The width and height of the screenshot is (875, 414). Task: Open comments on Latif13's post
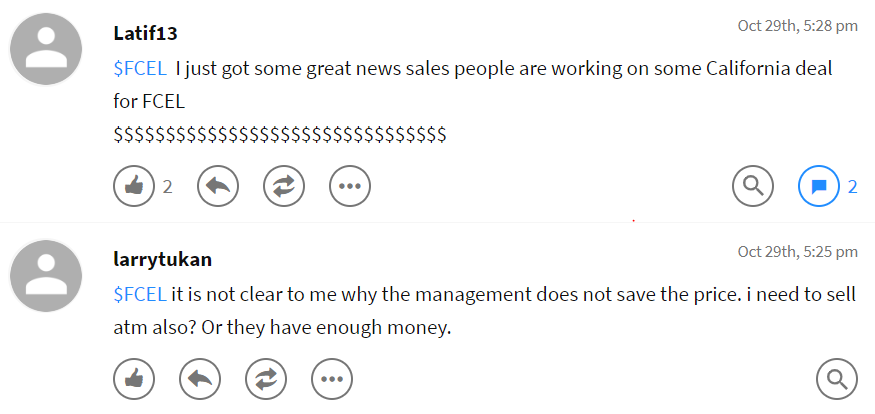(x=818, y=186)
